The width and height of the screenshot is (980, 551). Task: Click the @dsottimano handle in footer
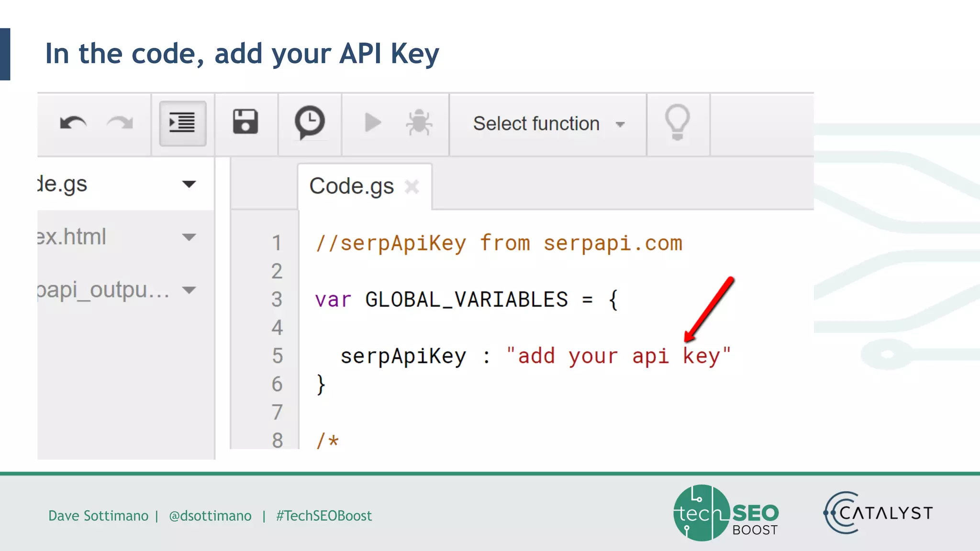[x=210, y=516]
